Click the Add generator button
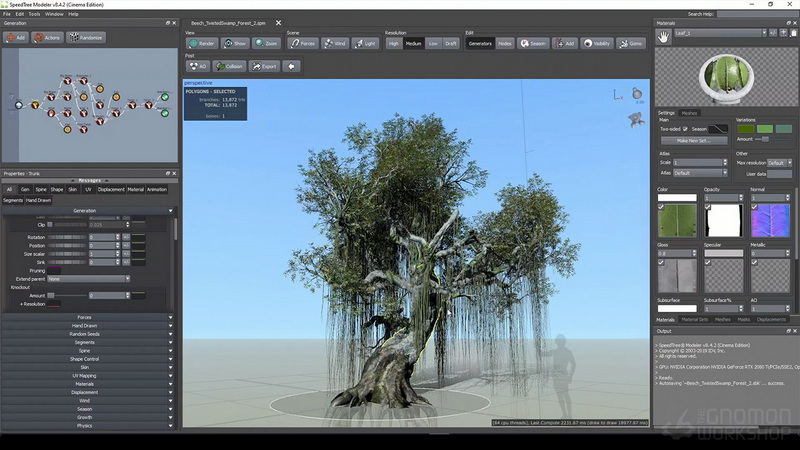This screenshot has height=450, width=800. (x=15, y=37)
